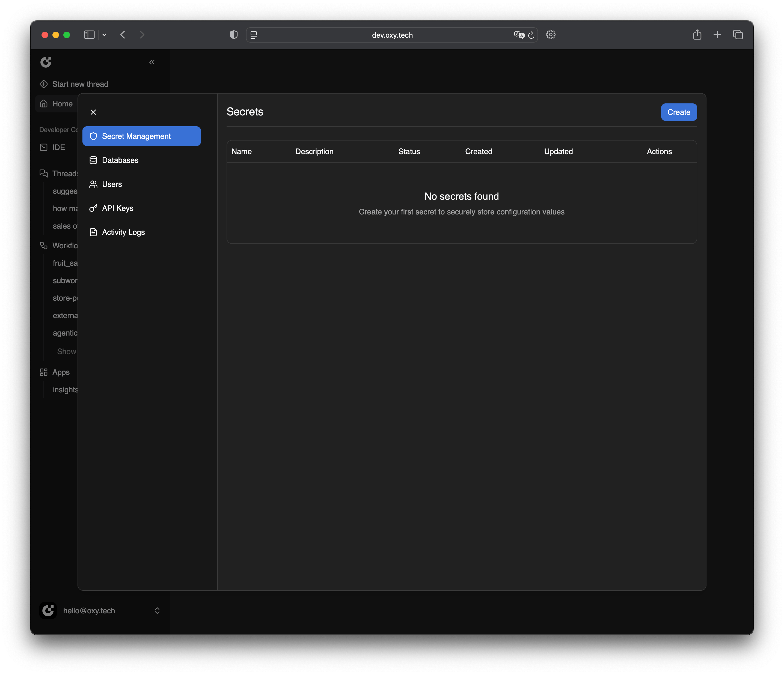Collapse the sidebar with double-chevron icon
Image resolution: width=784 pixels, height=675 pixels.
coord(152,62)
